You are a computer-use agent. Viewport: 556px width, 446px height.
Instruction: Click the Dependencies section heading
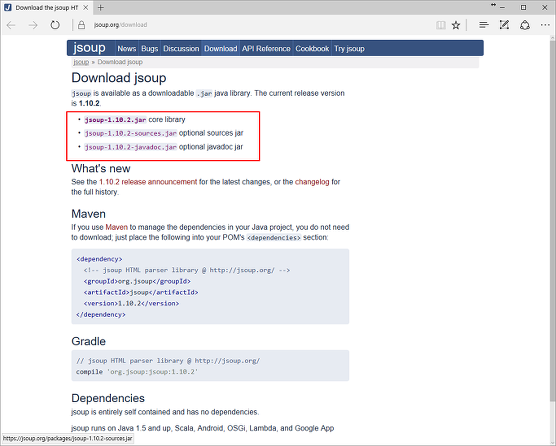pos(108,398)
